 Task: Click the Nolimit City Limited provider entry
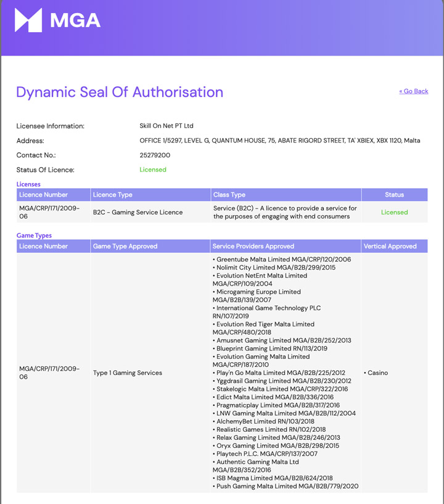pyautogui.click(x=274, y=268)
